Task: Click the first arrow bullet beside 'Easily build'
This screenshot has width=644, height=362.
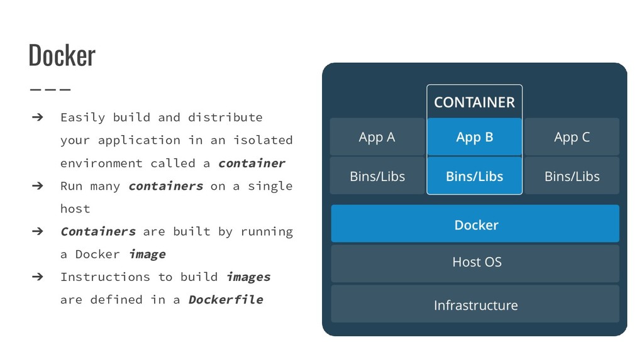Action: (x=37, y=118)
